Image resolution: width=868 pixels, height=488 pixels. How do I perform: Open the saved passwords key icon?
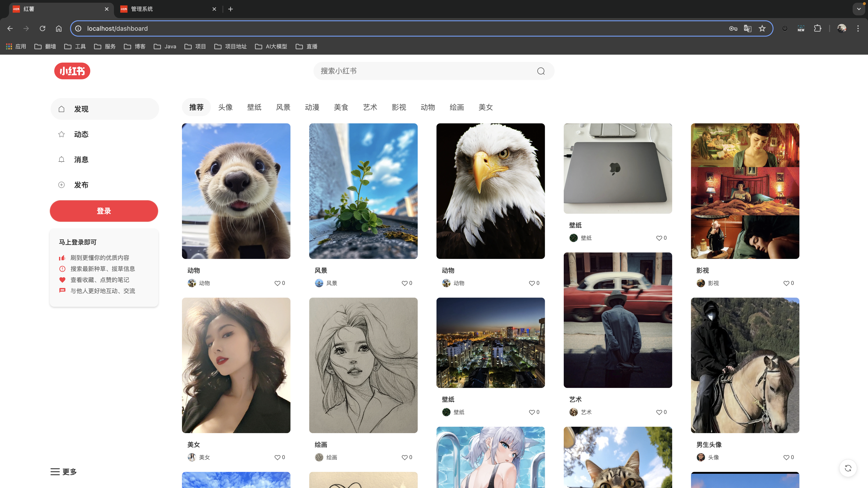(733, 28)
